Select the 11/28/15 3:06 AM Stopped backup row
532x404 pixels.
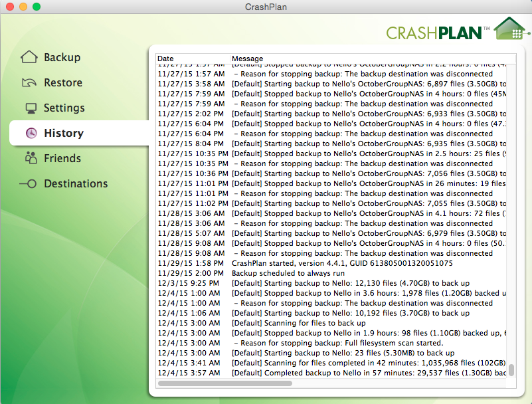tap(331, 213)
